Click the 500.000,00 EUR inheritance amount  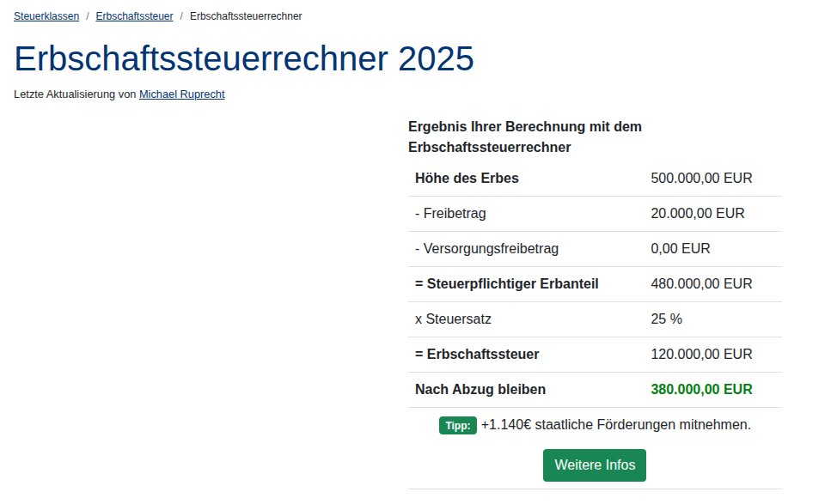click(701, 179)
